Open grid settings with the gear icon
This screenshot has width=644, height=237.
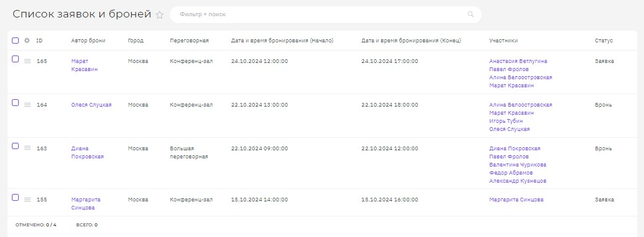click(x=27, y=41)
